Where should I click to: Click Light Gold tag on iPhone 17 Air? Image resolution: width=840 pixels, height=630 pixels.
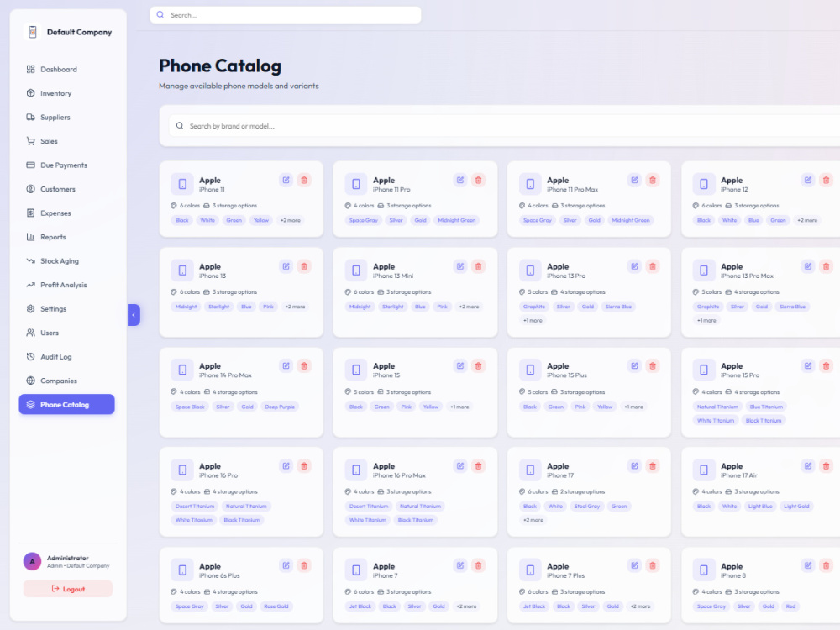796,507
